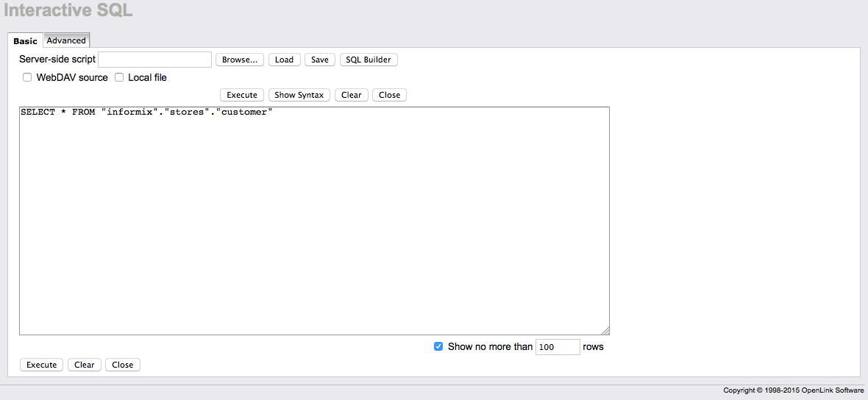Focus the Server-side script text field
Screen dimensions: 868x400
click(154, 60)
